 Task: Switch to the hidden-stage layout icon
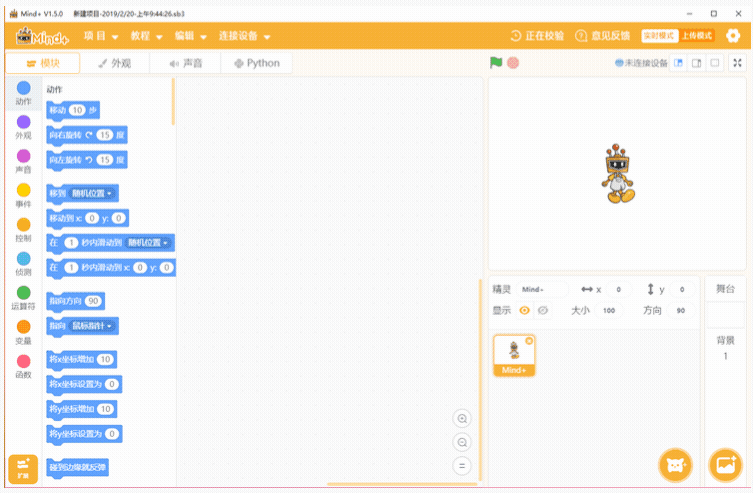715,63
